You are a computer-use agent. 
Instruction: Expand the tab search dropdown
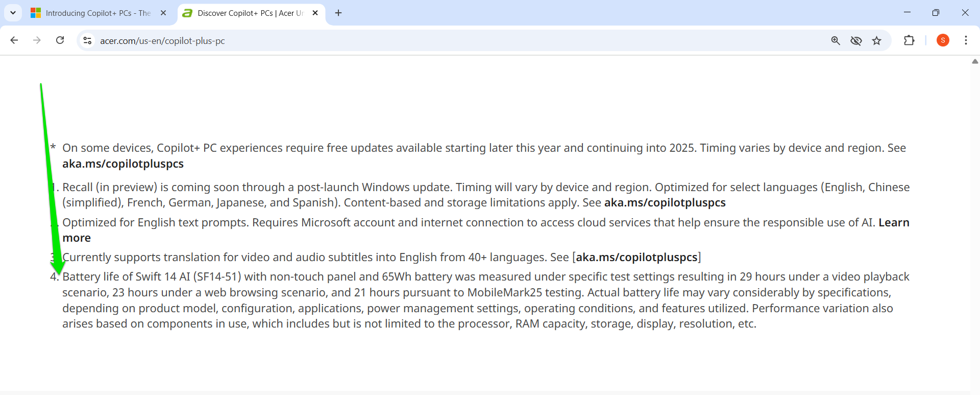point(13,13)
